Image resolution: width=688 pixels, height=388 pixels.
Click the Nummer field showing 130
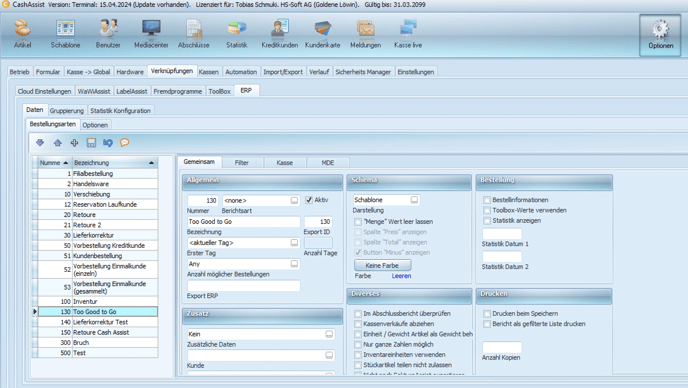[203, 200]
